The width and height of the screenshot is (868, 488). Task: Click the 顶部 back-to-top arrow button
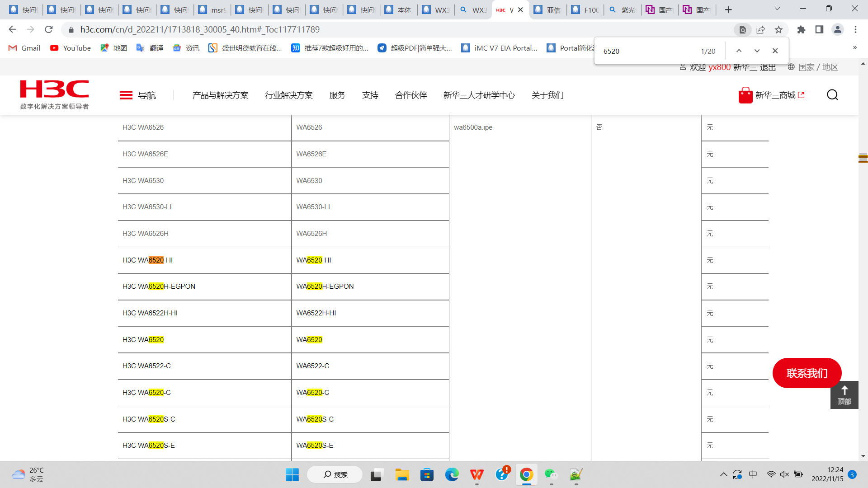[x=844, y=394]
